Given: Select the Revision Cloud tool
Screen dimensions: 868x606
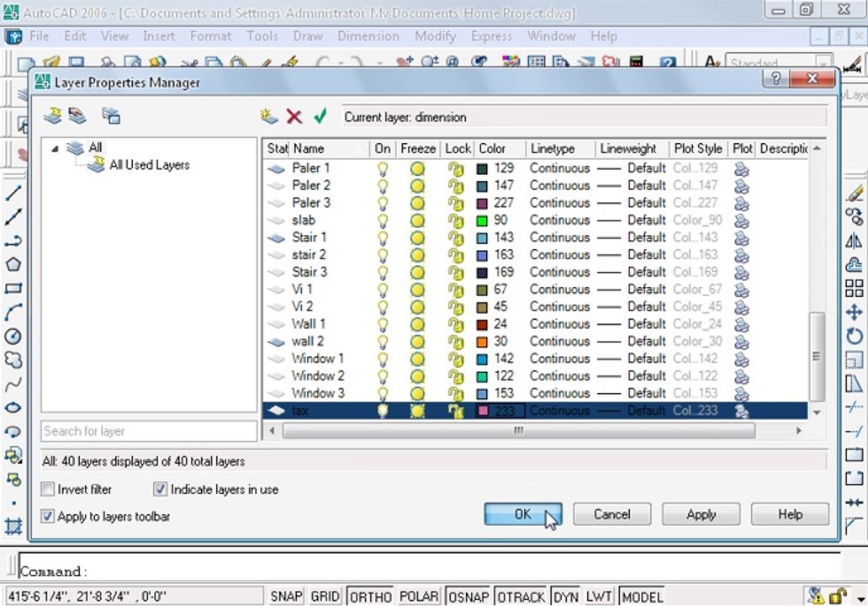Looking at the screenshot, I should [x=13, y=359].
